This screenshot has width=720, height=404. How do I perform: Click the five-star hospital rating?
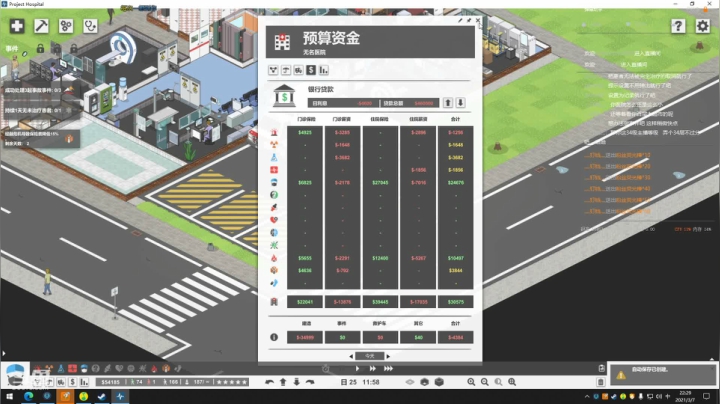(232, 382)
